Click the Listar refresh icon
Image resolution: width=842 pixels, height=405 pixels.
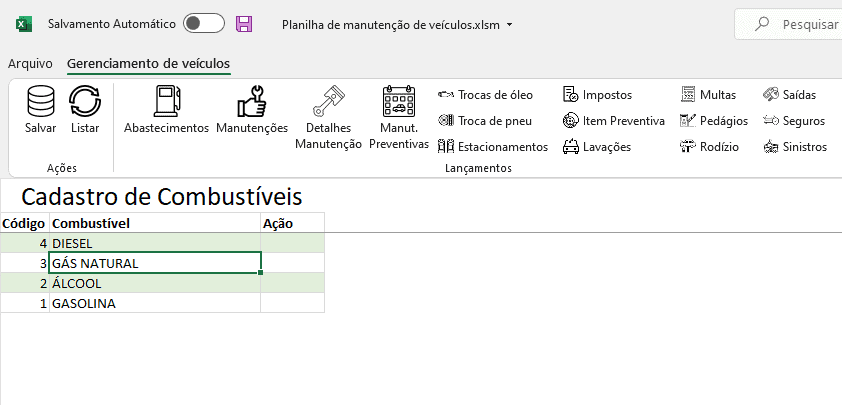[x=85, y=101]
